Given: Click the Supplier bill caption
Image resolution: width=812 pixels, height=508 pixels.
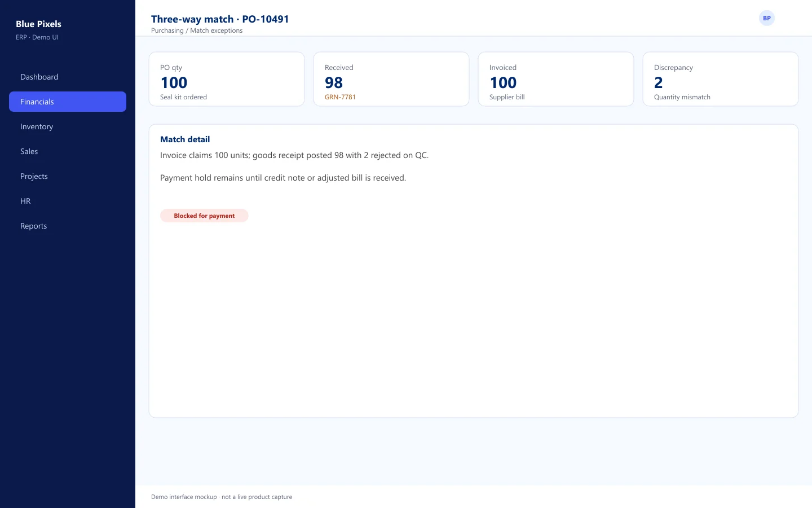Looking at the screenshot, I should click(x=507, y=97).
